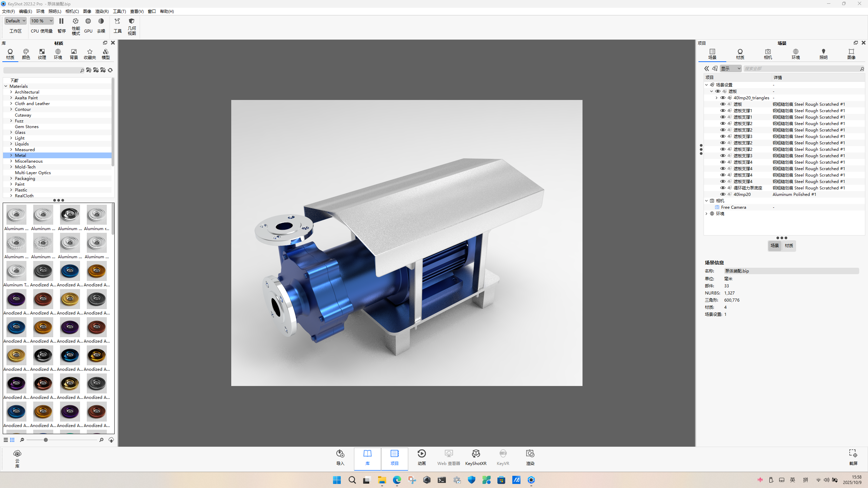This screenshot has height=488, width=868.
Task: Hide the 40lmp20 part via eye icon
Action: coord(723,194)
